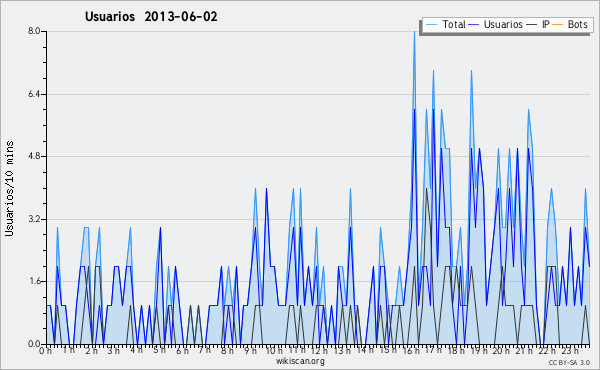Image resolution: width=600 pixels, height=370 pixels.
Task: Click the y-axis value '6.4'
Action: click(34, 94)
